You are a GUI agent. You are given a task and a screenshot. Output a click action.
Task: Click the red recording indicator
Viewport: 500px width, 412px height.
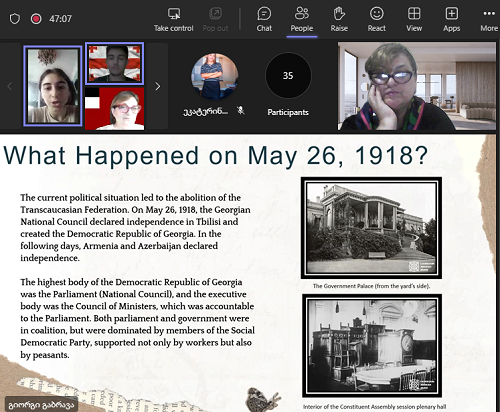(36, 19)
